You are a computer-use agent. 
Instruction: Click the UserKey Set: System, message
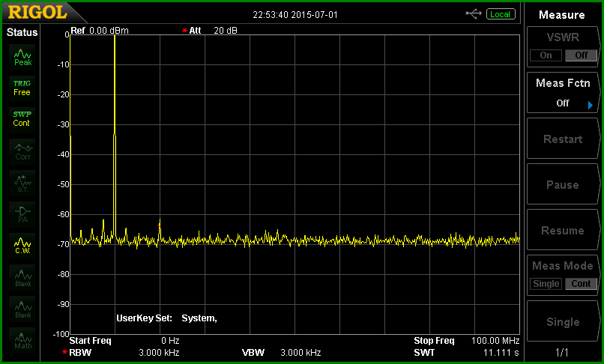coord(167,318)
